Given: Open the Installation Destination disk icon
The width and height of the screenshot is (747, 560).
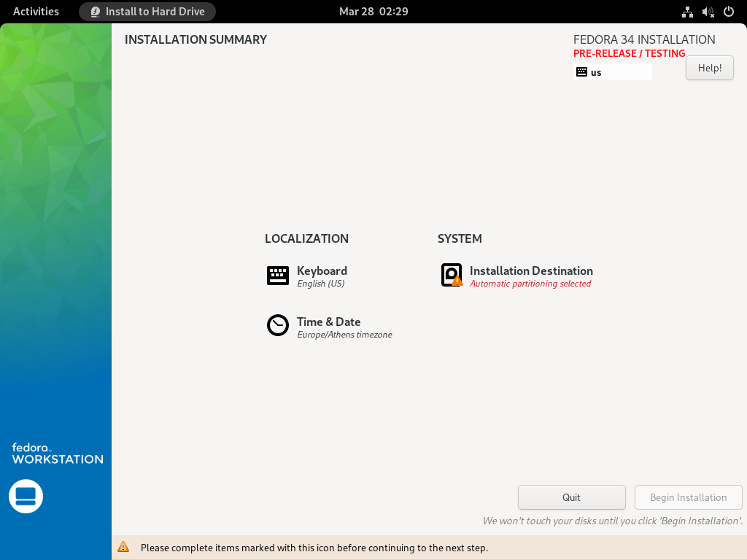Looking at the screenshot, I should pos(452,275).
